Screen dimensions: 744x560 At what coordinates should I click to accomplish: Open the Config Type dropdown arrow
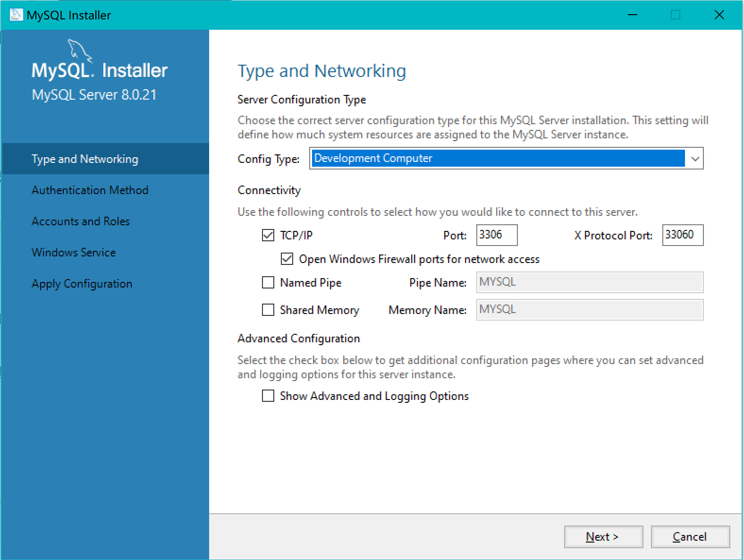pos(695,159)
